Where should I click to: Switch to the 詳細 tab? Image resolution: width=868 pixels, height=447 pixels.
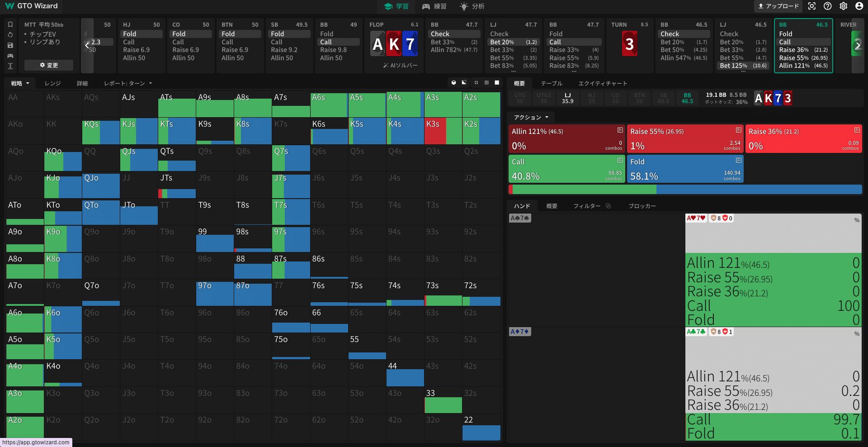coord(82,83)
